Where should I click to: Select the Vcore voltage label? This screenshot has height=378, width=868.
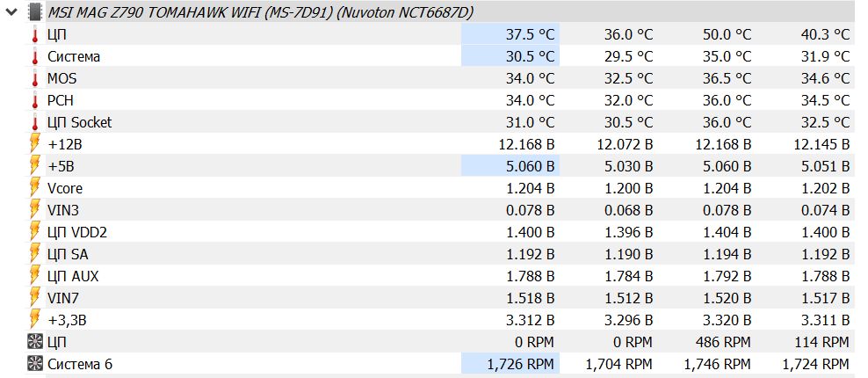pos(65,188)
